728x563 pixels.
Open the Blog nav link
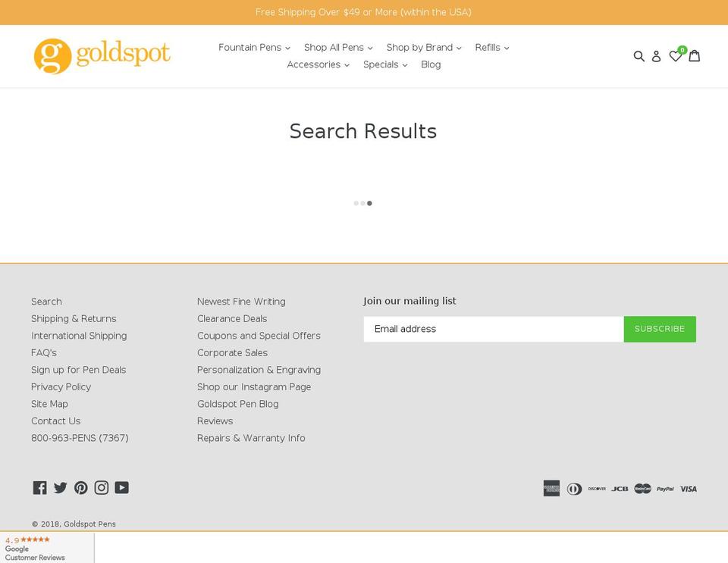[x=431, y=64]
